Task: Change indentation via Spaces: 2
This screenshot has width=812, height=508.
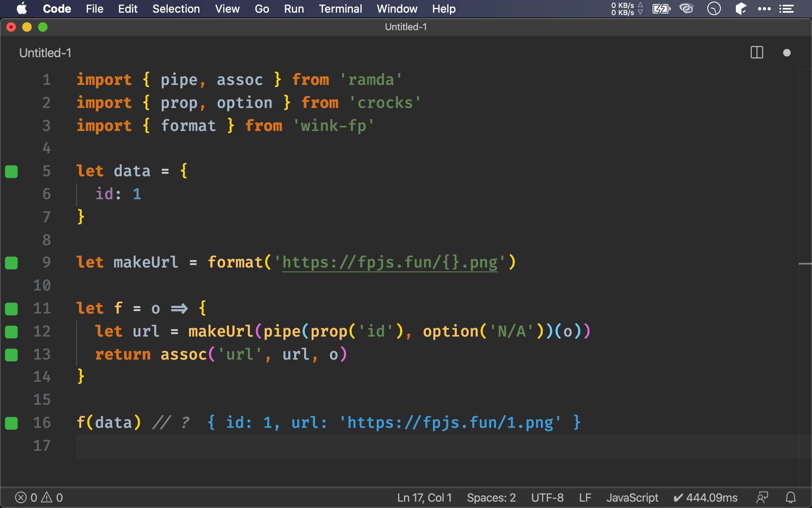Action: [491, 498]
